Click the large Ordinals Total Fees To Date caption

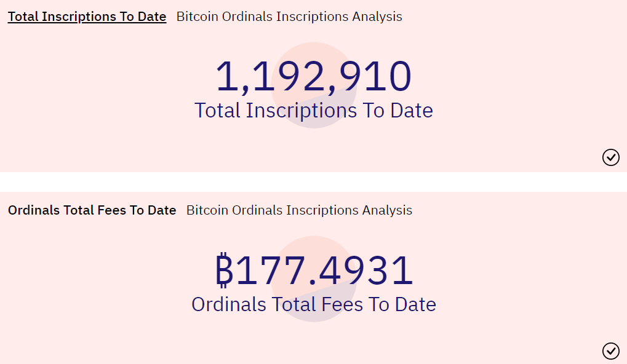[313, 304]
